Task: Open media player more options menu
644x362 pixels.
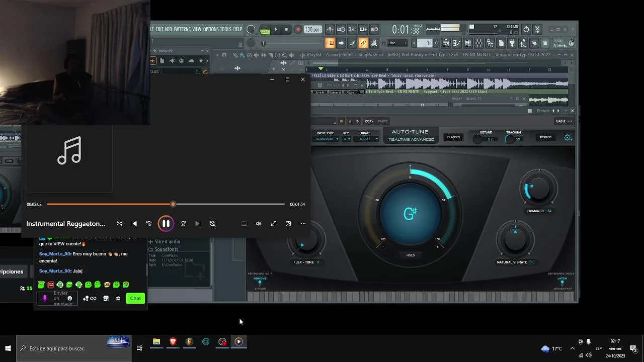Action: click(303, 224)
